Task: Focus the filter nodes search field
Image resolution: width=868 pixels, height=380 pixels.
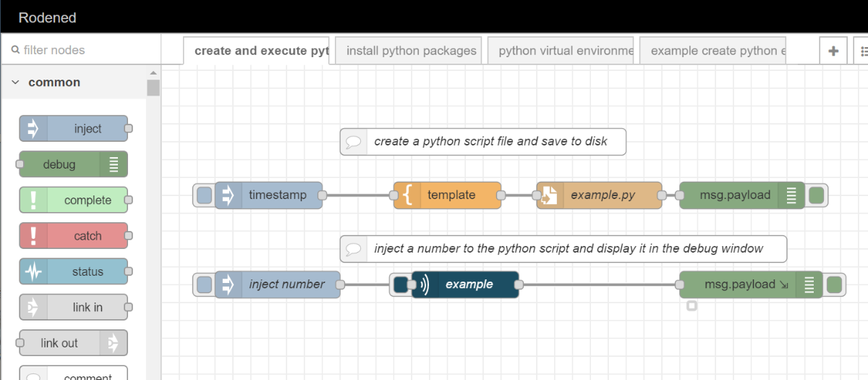Action: (80, 50)
